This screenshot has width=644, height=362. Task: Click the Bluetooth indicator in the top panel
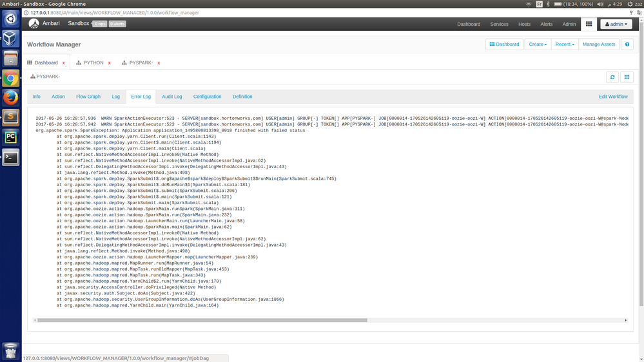click(548, 4)
